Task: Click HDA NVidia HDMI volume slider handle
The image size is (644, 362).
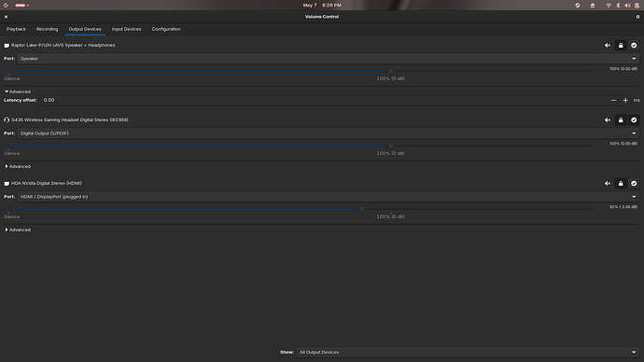Action: (362, 209)
